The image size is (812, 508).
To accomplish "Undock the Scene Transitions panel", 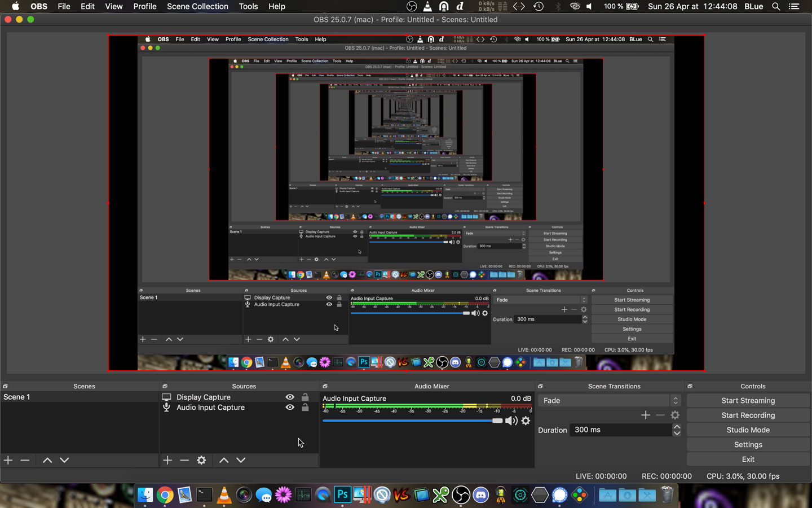I will pos(540,386).
